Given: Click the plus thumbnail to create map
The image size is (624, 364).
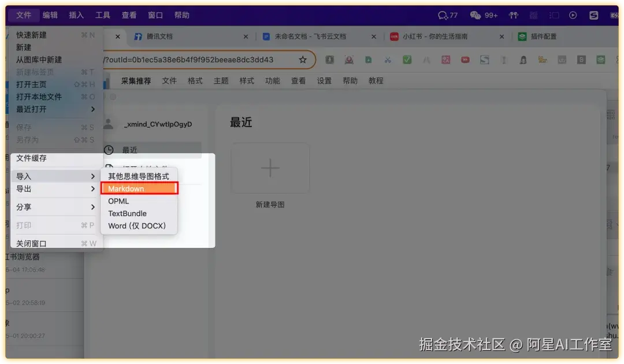Looking at the screenshot, I should click(x=270, y=168).
